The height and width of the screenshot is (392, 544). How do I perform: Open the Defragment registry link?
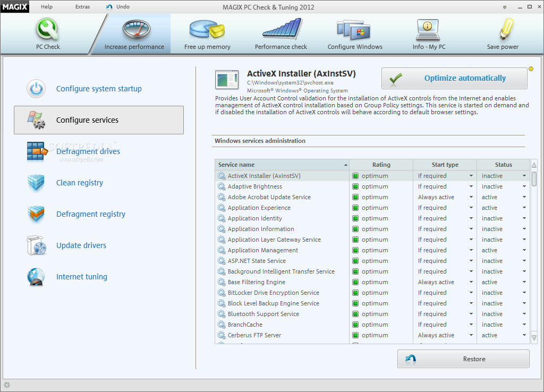[x=90, y=214]
